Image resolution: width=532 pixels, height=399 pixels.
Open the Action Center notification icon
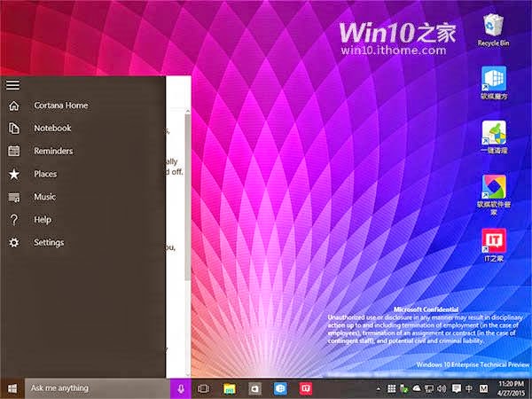[x=457, y=389]
